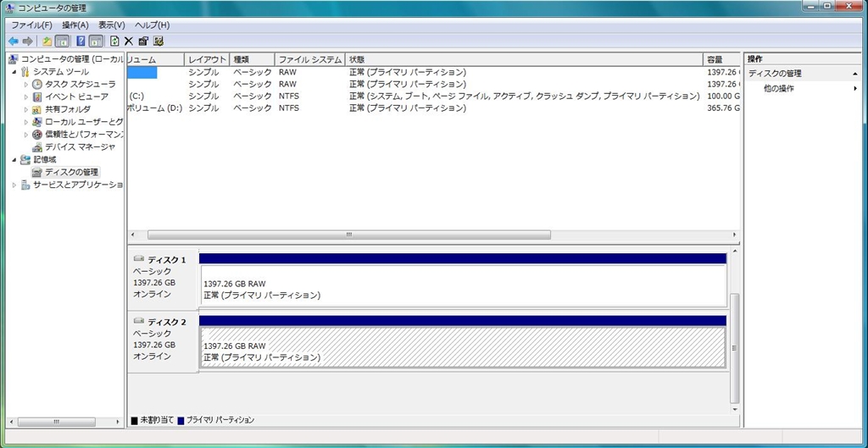Click the volume list scrollbar left arrow

click(x=133, y=235)
